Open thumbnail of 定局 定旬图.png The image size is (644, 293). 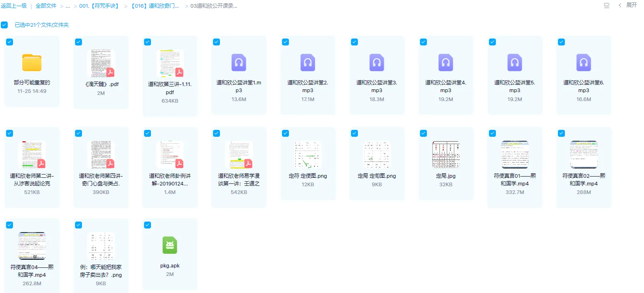pyautogui.click(x=377, y=155)
